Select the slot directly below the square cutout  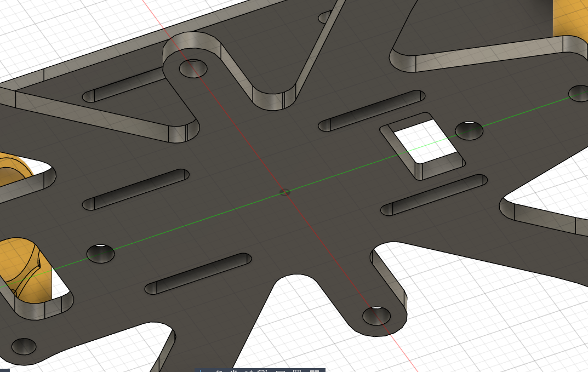tap(434, 194)
